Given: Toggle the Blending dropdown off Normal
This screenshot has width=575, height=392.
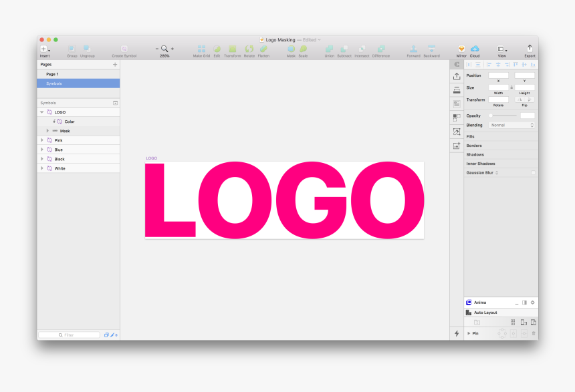Looking at the screenshot, I should (x=512, y=125).
